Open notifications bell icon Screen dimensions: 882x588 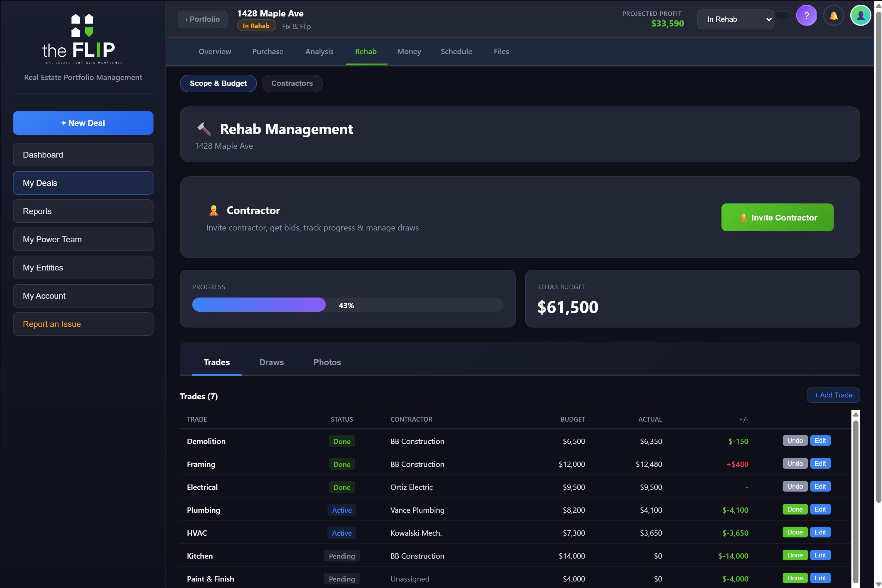[x=833, y=16]
